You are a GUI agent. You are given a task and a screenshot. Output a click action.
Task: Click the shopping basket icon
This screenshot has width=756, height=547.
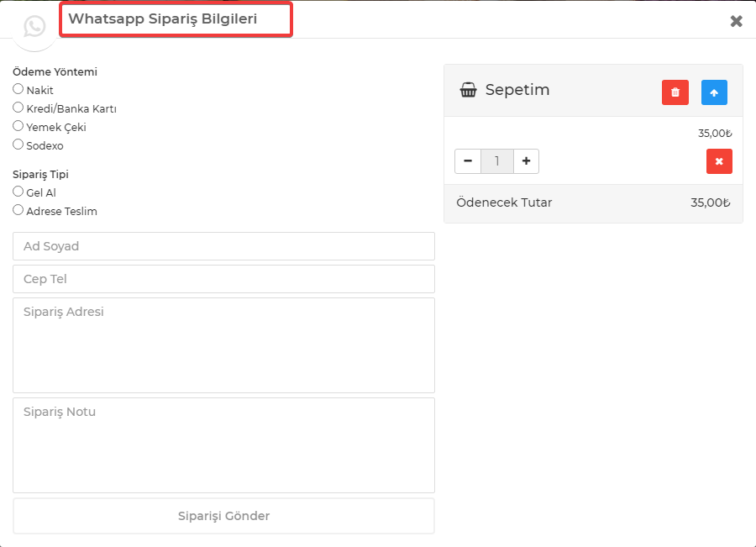click(x=468, y=90)
